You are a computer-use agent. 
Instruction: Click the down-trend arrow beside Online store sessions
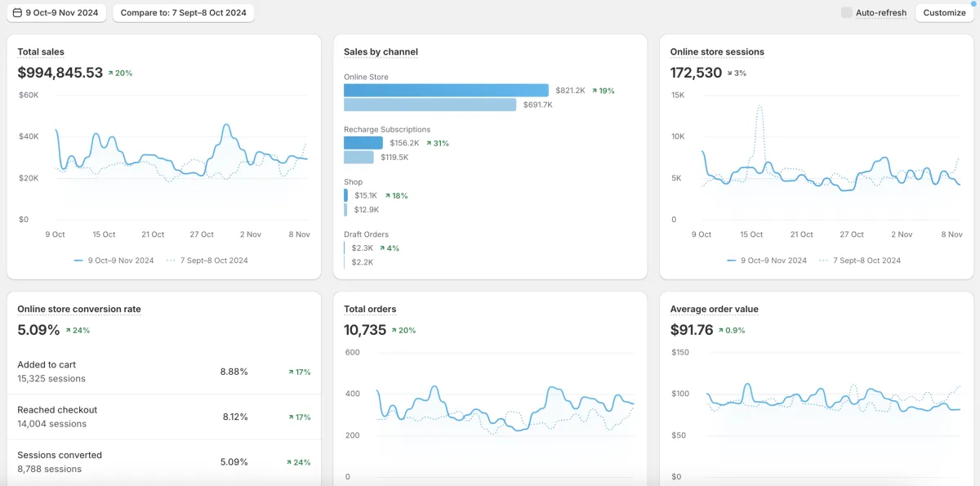[729, 73]
